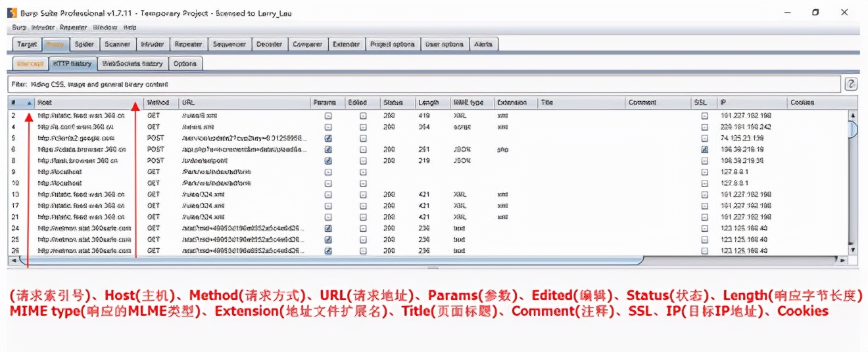Open the Burp menu
Screen dimensions: 868x352
(18, 28)
